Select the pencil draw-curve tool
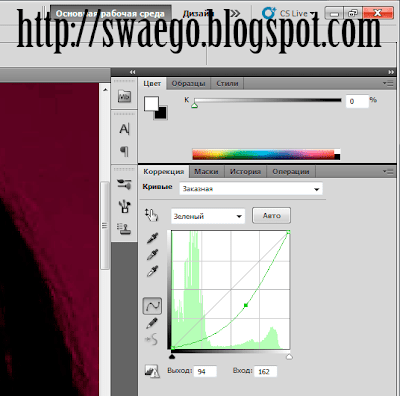Viewport: 400px width, 396px height. point(152,323)
